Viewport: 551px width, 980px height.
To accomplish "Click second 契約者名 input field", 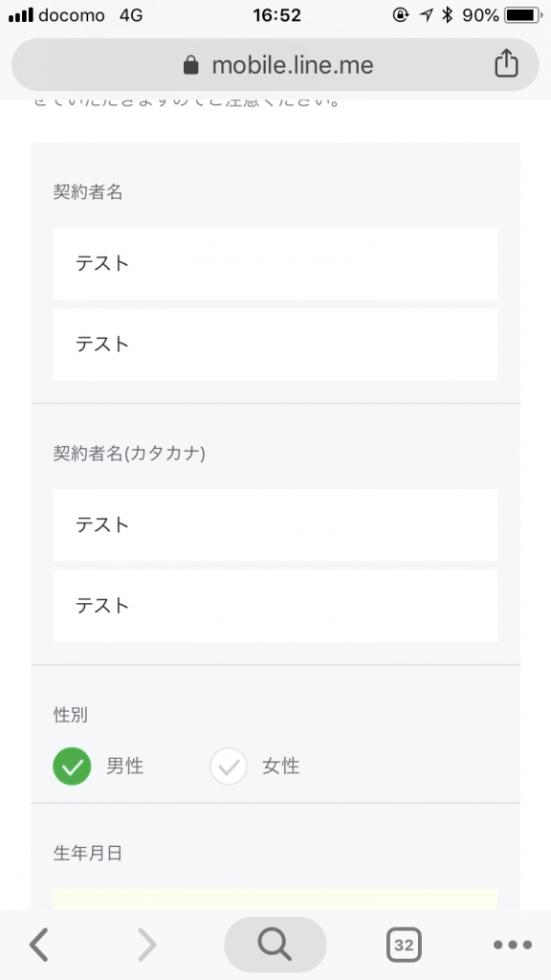I will pos(275,345).
